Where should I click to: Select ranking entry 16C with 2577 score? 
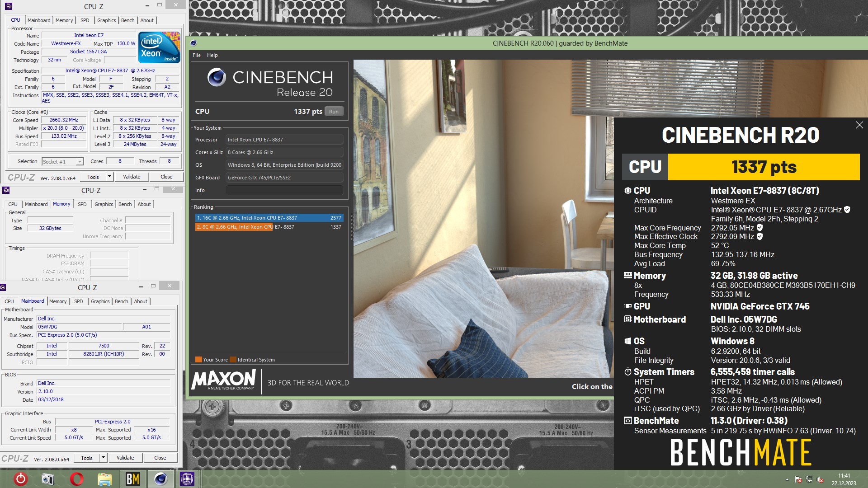[x=269, y=218]
